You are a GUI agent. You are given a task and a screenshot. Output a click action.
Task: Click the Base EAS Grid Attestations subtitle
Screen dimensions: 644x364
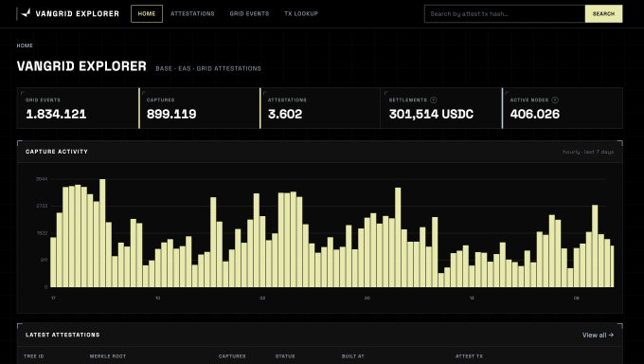(x=208, y=68)
